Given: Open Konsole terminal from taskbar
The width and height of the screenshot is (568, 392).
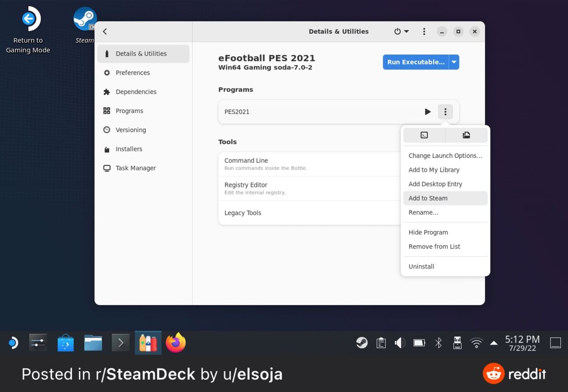Looking at the screenshot, I should coord(120,343).
